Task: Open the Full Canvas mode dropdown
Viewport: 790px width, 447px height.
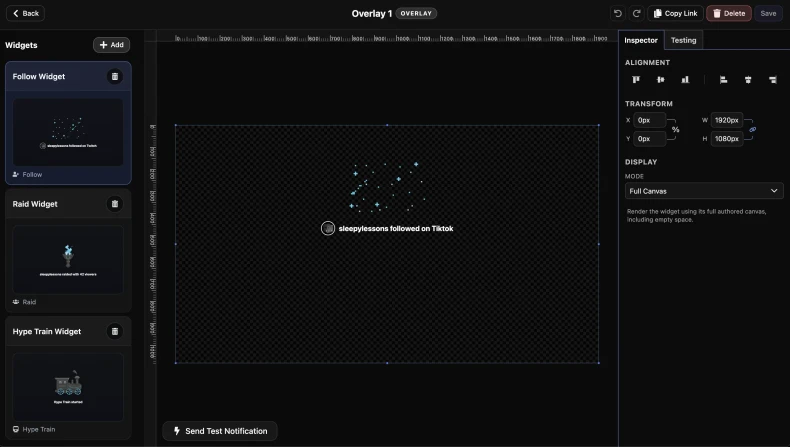Action: [x=704, y=191]
